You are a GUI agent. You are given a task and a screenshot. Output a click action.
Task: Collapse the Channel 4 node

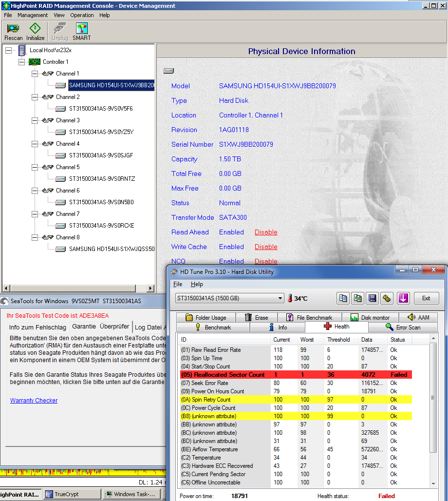coord(35,144)
